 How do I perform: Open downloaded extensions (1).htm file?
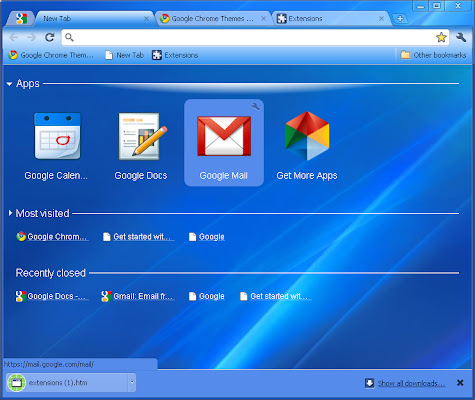67,383
